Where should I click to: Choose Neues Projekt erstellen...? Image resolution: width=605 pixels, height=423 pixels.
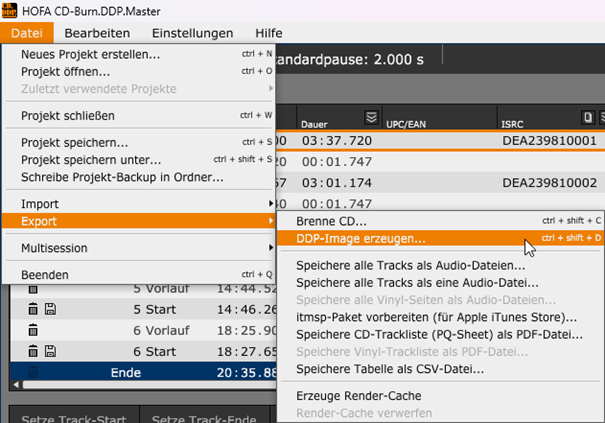point(139,54)
